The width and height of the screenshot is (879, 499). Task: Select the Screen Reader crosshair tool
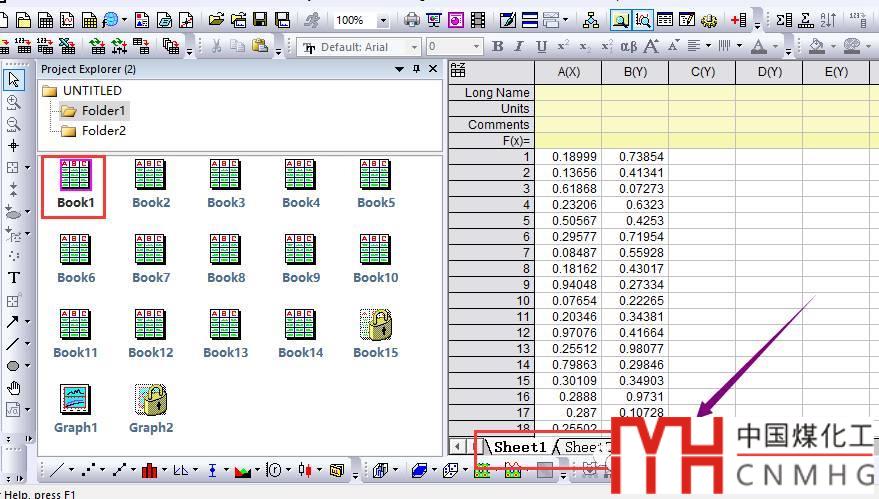pos(13,146)
